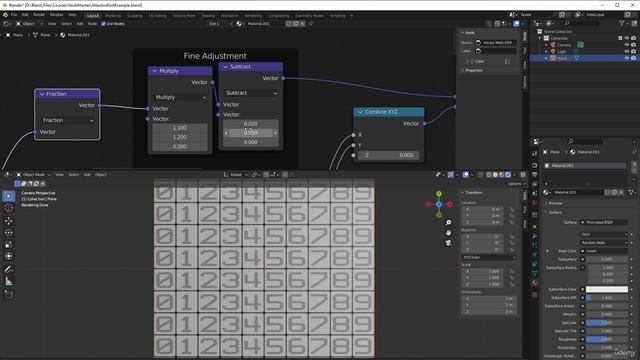Expand the Preview panel in material properties
640x360 pixels.
point(555,203)
